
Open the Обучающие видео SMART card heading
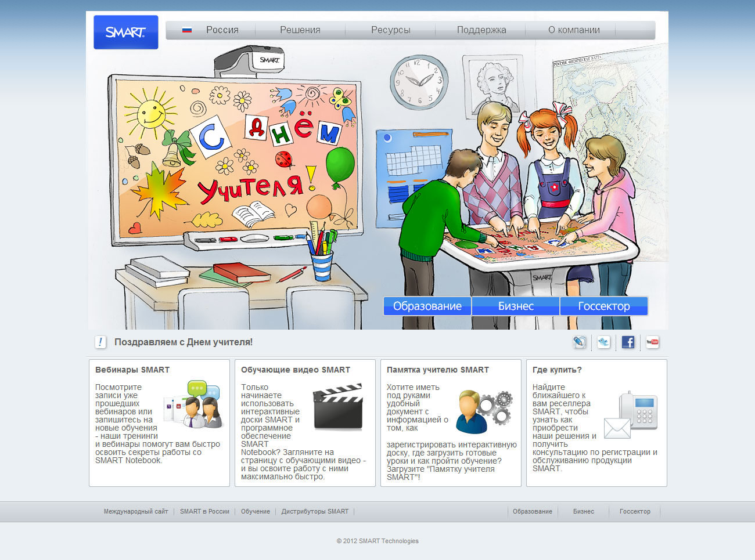(296, 370)
